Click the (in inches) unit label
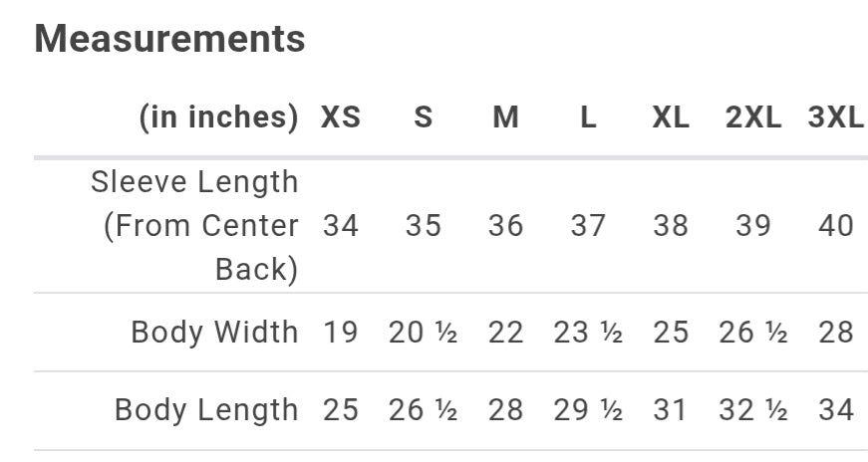The image size is (868, 462). click(218, 117)
